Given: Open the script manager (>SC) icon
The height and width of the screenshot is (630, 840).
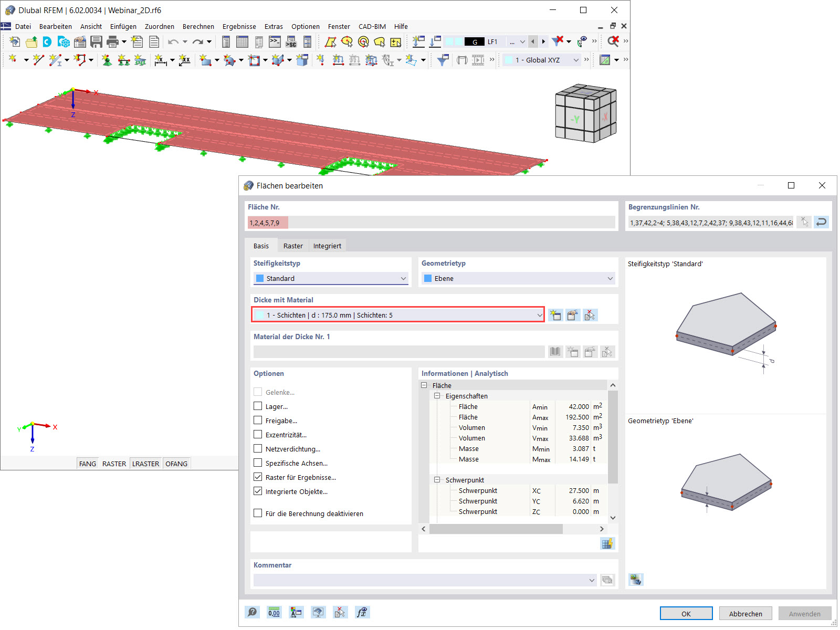Looking at the screenshot, I should 291,41.
